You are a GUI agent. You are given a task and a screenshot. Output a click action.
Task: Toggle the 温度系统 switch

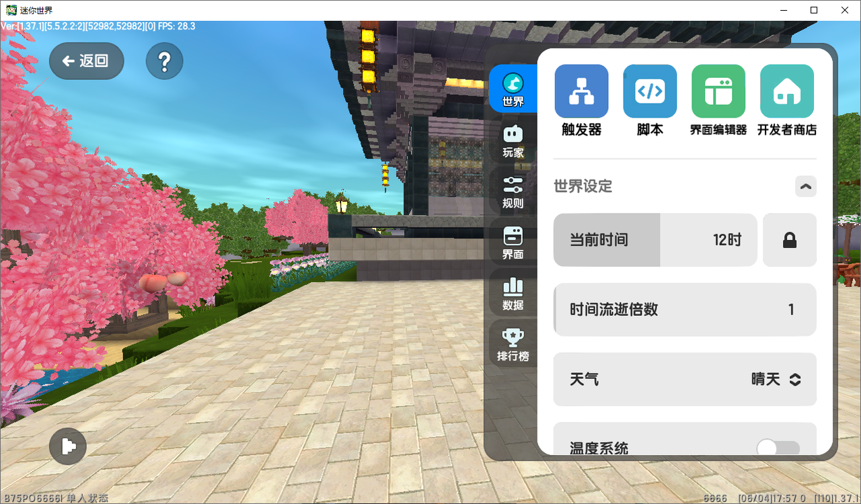coord(778,449)
